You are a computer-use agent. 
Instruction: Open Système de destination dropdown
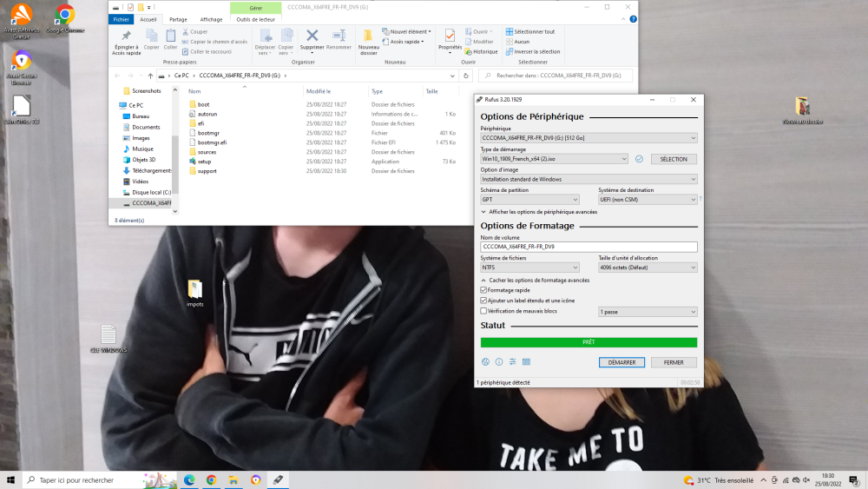click(648, 200)
